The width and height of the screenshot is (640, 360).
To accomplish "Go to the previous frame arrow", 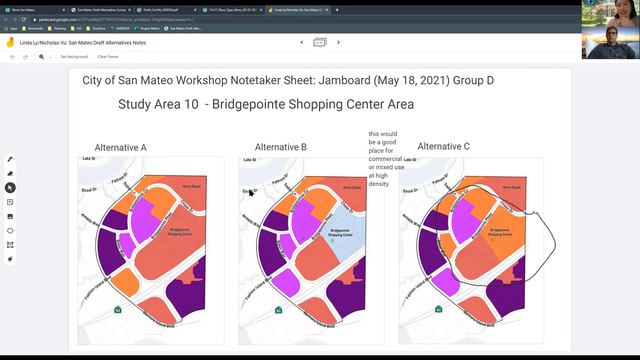I will (x=302, y=42).
